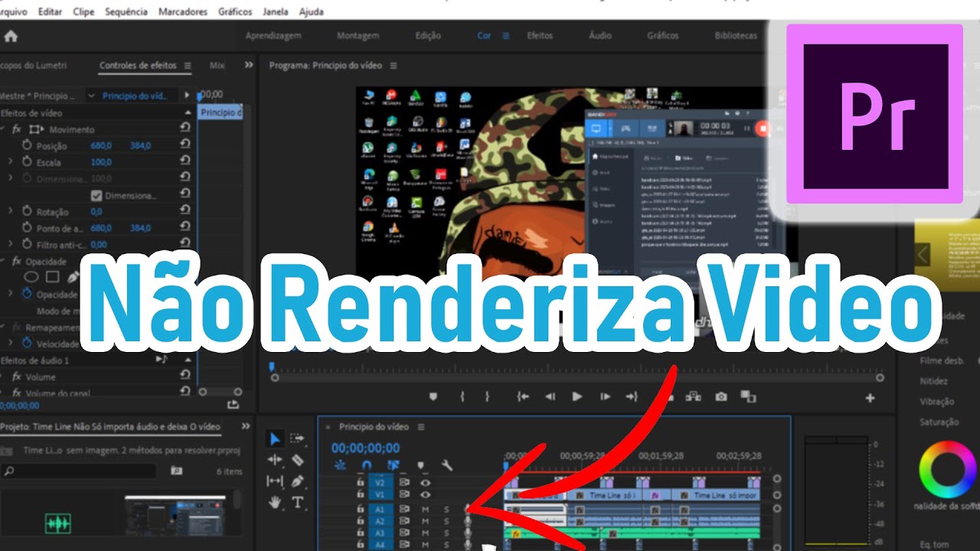Click the Home icon
Screen dimensions: 980x551
[x=11, y=36]
